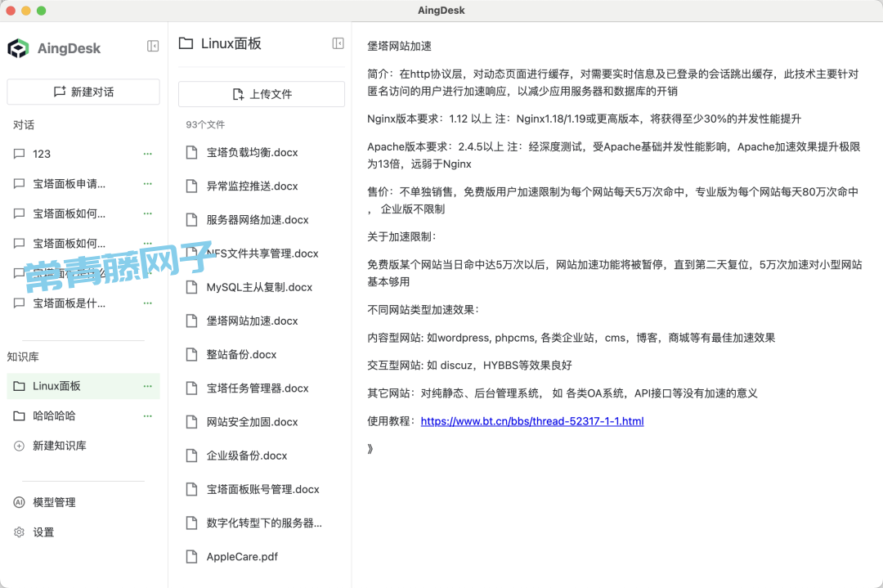This screenshot has height=588, width=883.
Task: Open file 宝塔任务管理器.docx
Action: tap(262, 388)
